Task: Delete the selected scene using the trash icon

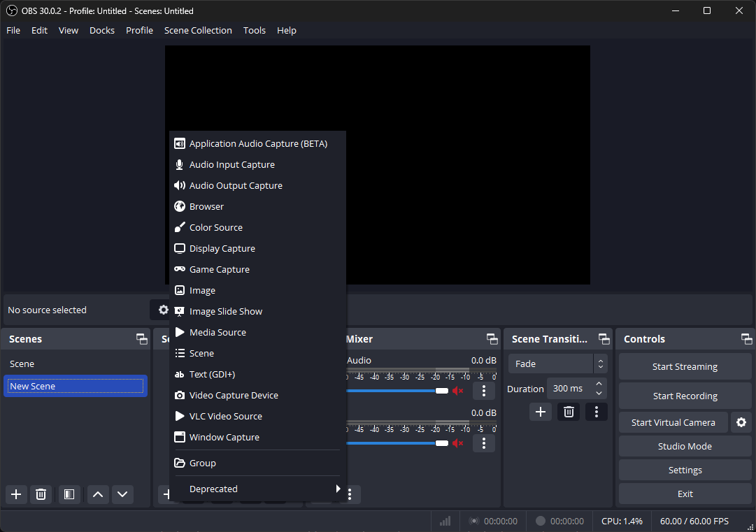Action: pos(41,494)
